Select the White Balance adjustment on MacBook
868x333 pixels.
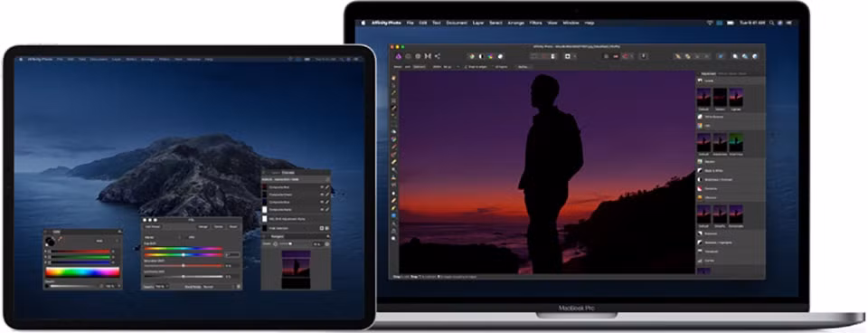(x=731, y=117)
